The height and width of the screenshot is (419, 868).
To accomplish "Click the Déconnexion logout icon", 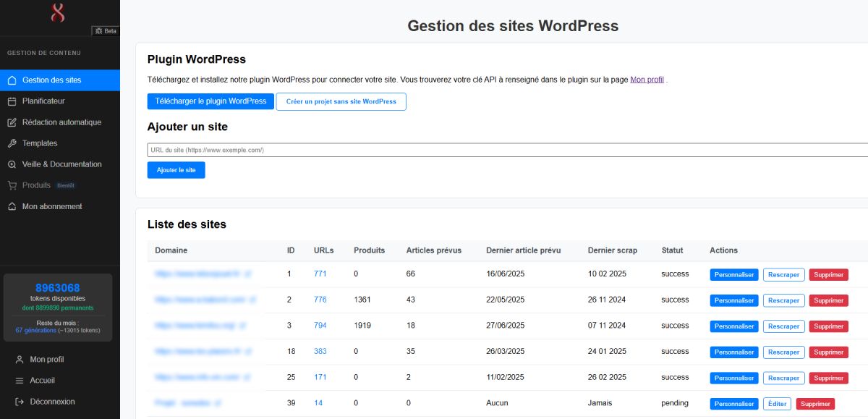I will tap(19, 401).
